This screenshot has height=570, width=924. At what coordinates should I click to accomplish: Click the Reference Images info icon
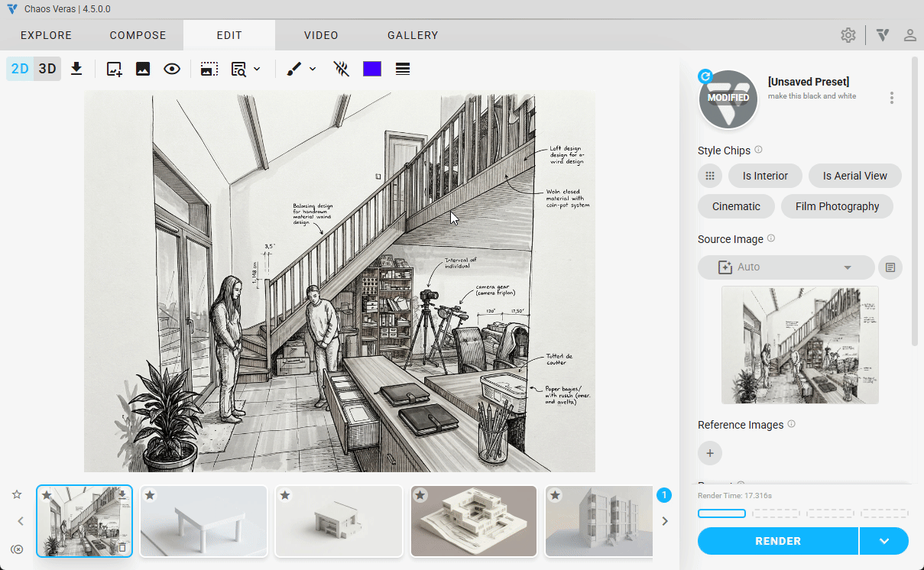(x=791, y=424)
